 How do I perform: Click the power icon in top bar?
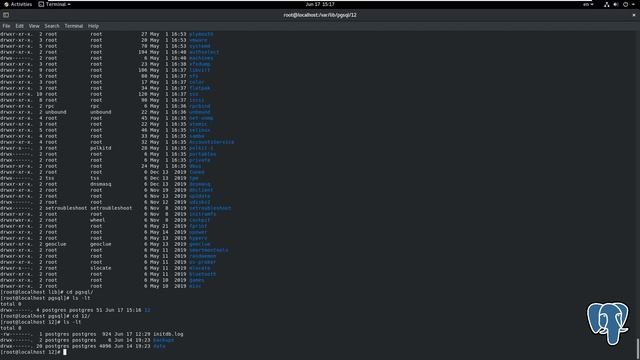625,4
